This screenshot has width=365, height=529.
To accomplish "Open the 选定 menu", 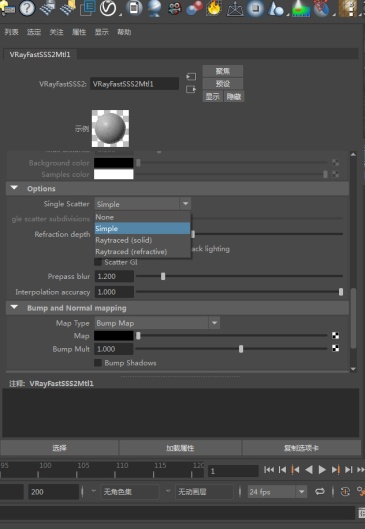I will point(34,32).
